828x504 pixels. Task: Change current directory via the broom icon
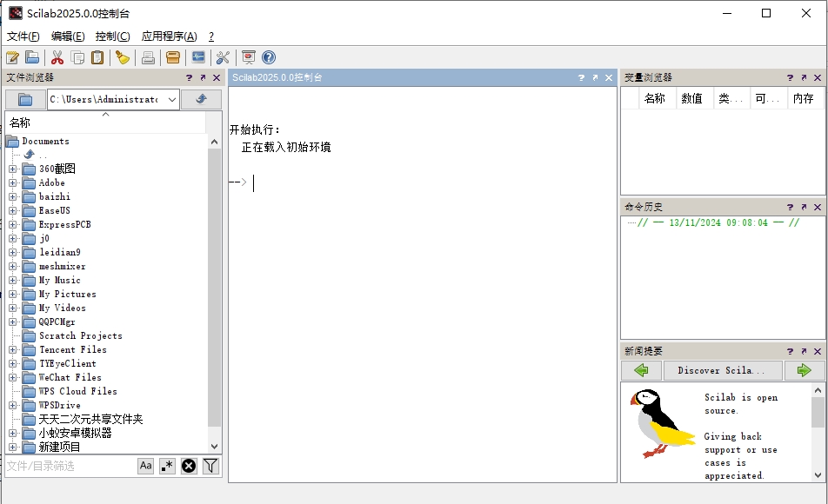pos(122,57)
